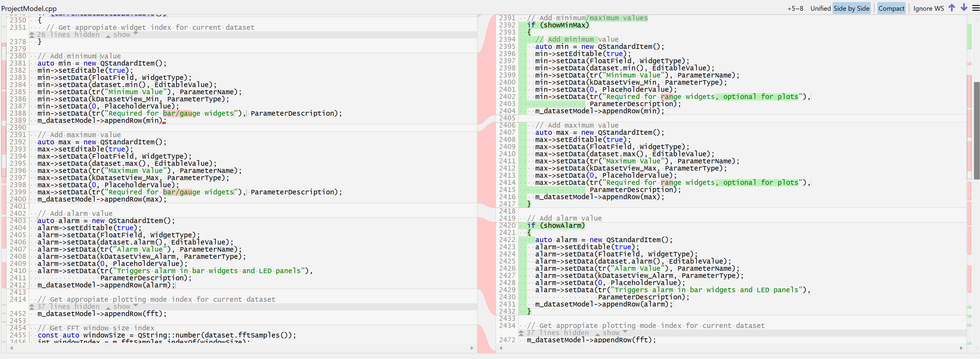Jump to next change with down arrow
Viewport: 980px width, 359px height.
click(964, 8)
